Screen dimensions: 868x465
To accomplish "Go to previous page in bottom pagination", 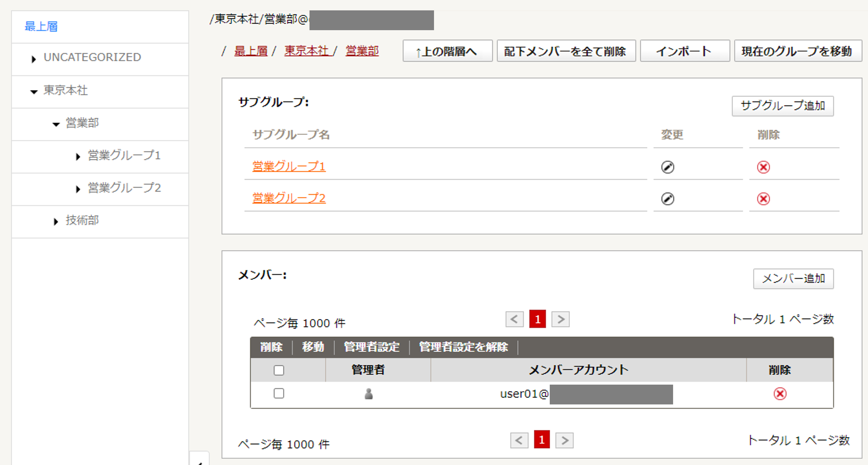I will (519, 440).
